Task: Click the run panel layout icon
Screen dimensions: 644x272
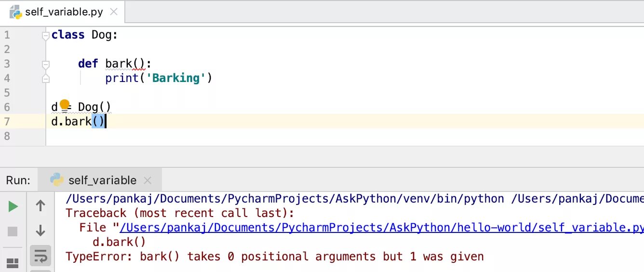Action: tap(13, 263)
